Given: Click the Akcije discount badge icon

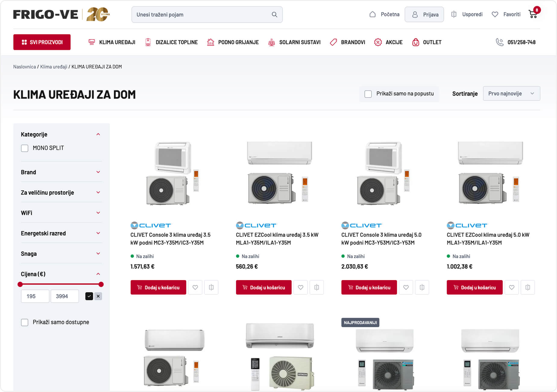Looking at the screenshot, I should [x=378, y=42].
